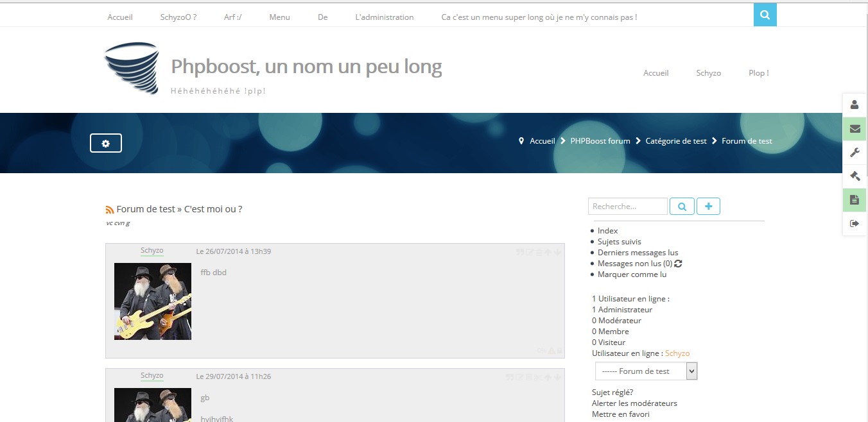868x422 pixels.
Task: Click Alerter les modérateurs link
Action: tap(634, 403)
